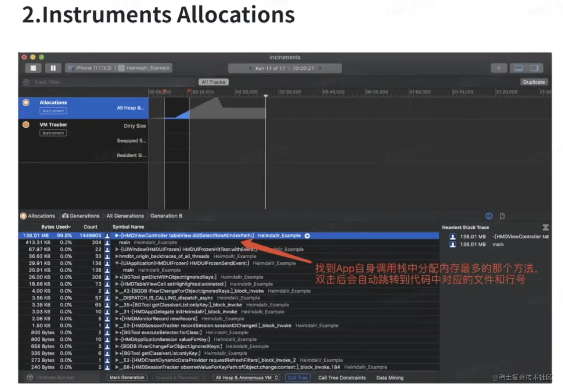The height and width of the screenshot is (392, 563).
Task: Click the user-code icon on the 26.00 KB row
Action: 107,277
